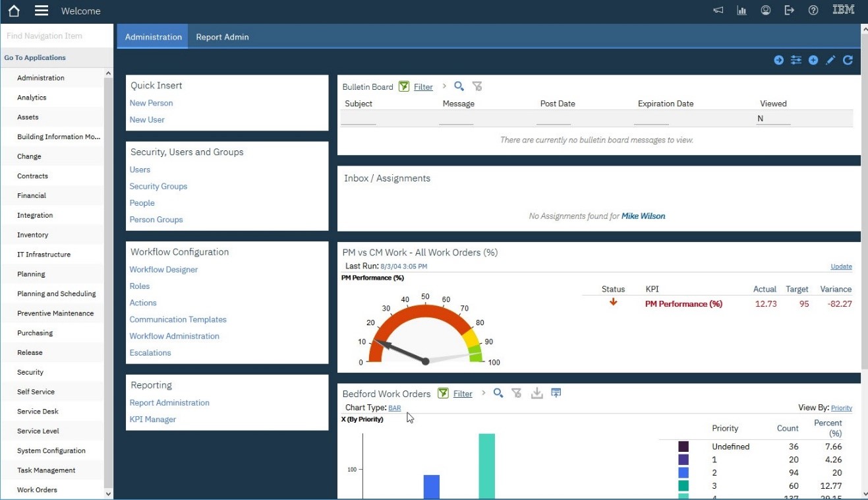The image size is (868, 500).
Task: Click the Find Navigation Item search field
Action: tap(57, 36)
